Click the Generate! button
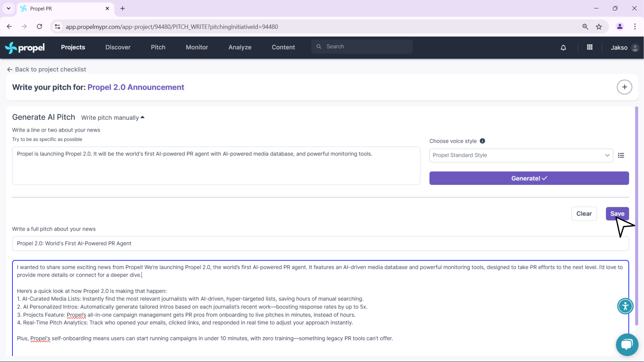The height and width of the screenshot is (362, 644). coord(529,178)
